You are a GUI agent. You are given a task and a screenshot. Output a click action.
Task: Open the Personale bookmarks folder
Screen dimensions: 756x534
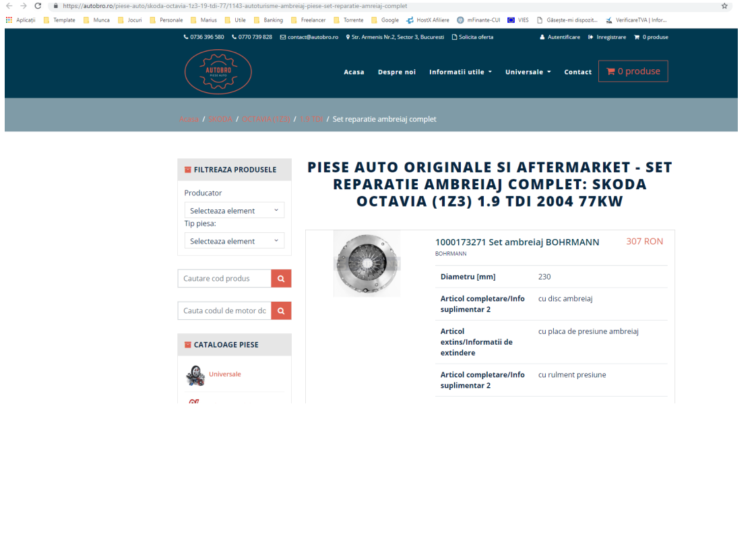coord(166,20)
